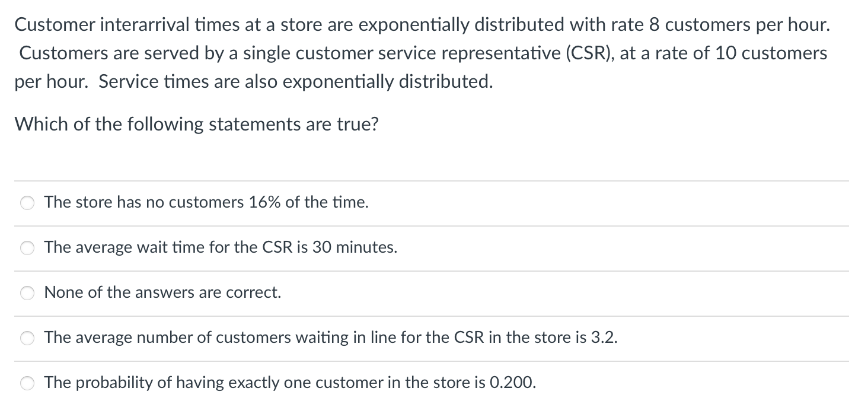868x420 pixels.
Task: Click the answer text "The store has no customers 16% of the time"
Action: (x=206, y=202)
